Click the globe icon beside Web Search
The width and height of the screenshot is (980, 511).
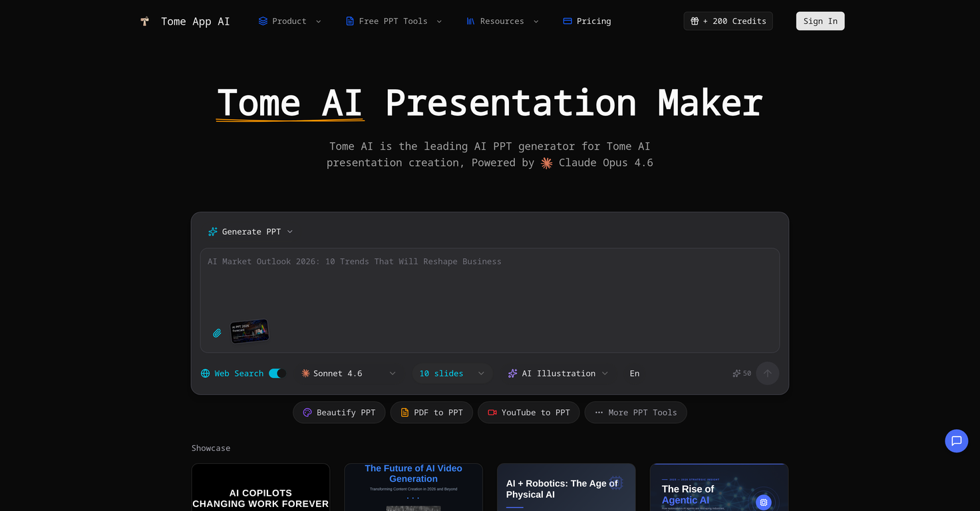tap(206, 373)
